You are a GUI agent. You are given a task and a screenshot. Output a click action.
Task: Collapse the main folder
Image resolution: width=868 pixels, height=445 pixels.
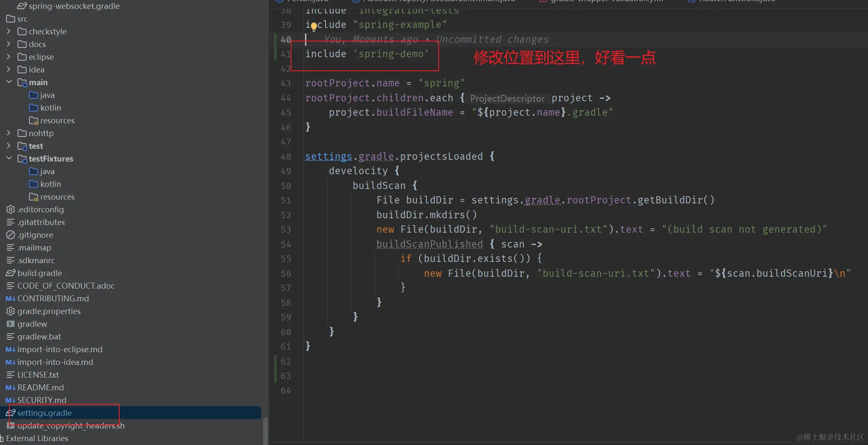(x=9, y=82)
